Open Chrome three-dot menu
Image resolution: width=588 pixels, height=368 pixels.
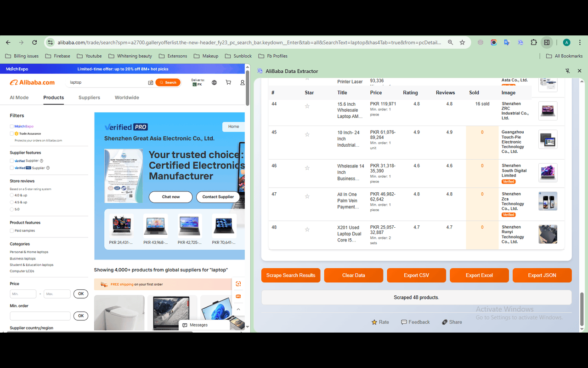point(580,42)
